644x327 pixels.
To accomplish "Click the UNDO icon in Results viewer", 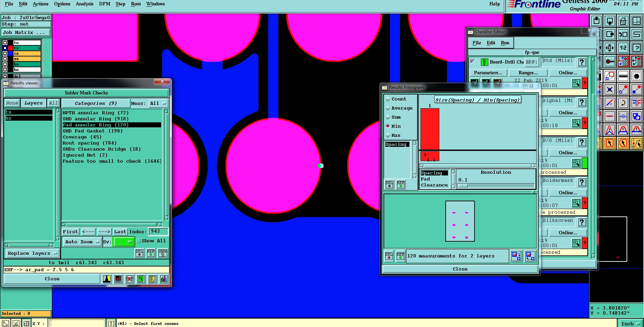I will [x=163, y=253].
